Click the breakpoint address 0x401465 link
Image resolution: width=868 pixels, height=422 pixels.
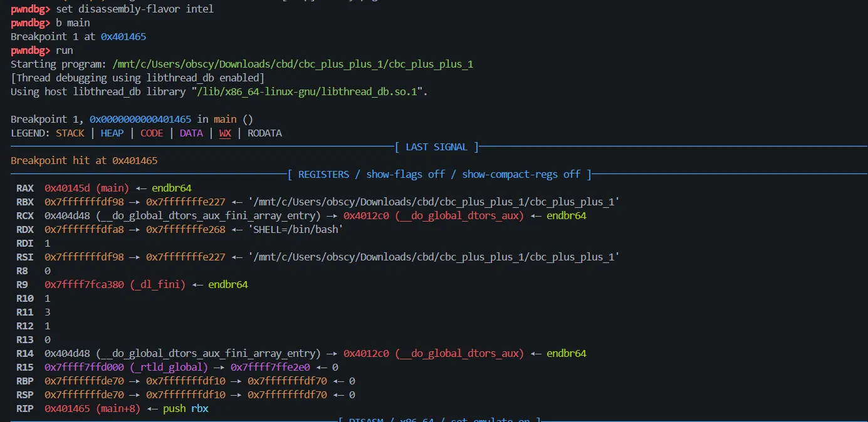click(x=123, y=37)
